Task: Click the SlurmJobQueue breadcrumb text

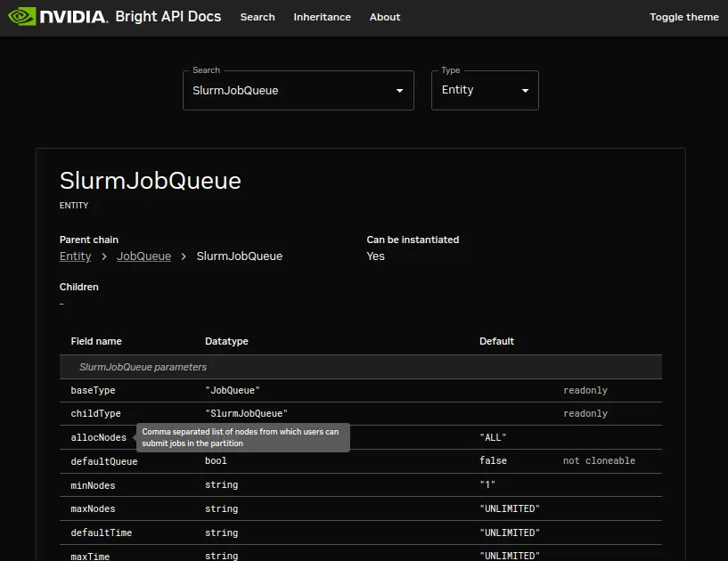Action: click(x=240, y=256)
